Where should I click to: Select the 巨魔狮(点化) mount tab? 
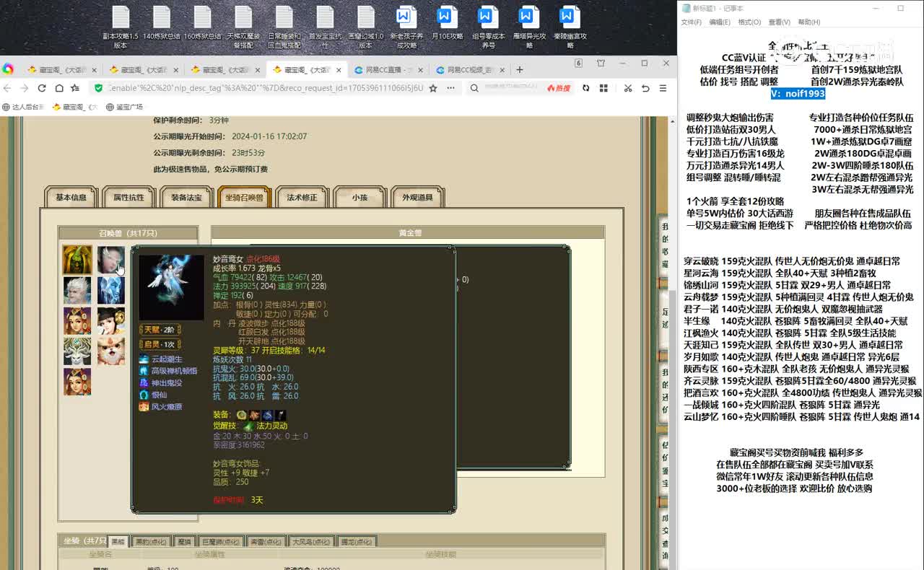coord(220,541)
